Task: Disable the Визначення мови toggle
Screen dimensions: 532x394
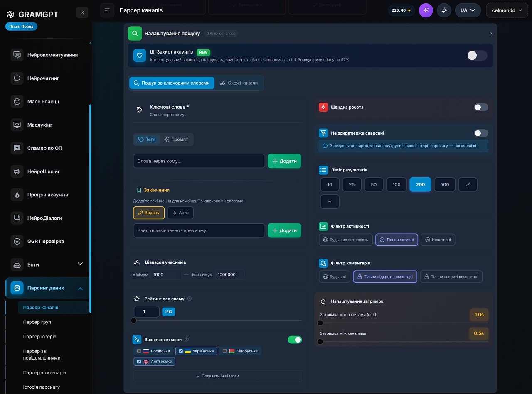Action: 295,340
